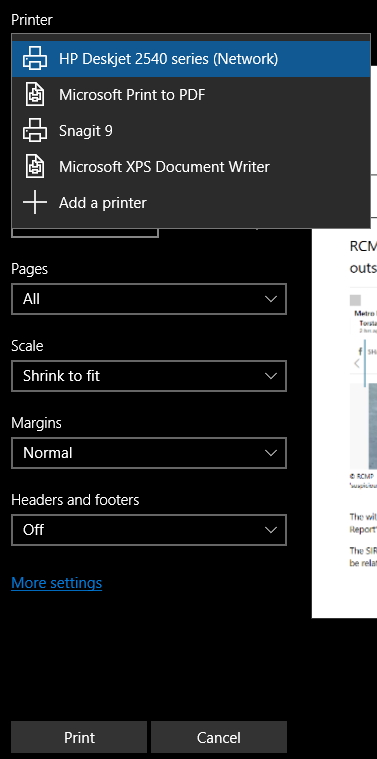
Task: Open the Headers and footers dropdown
Action: (x=149, y=530)
